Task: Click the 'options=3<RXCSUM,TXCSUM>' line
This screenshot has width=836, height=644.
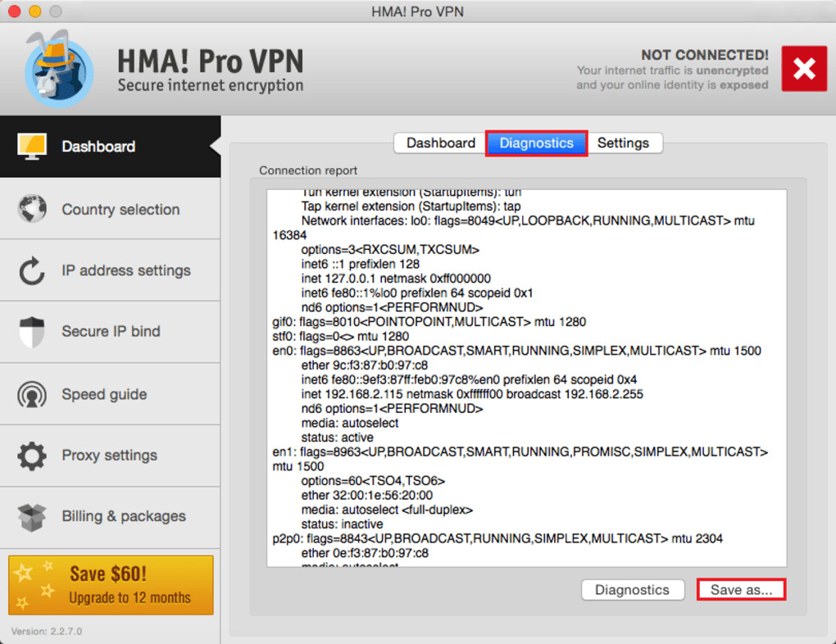Action: pyautogui.click(x=390, y=250)
